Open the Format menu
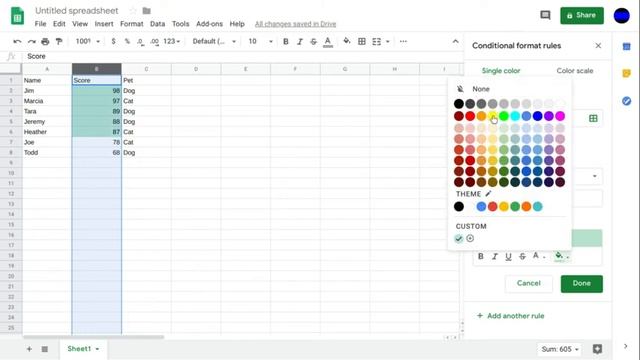Screen dimensions: 640x360 tap(131, 24)
